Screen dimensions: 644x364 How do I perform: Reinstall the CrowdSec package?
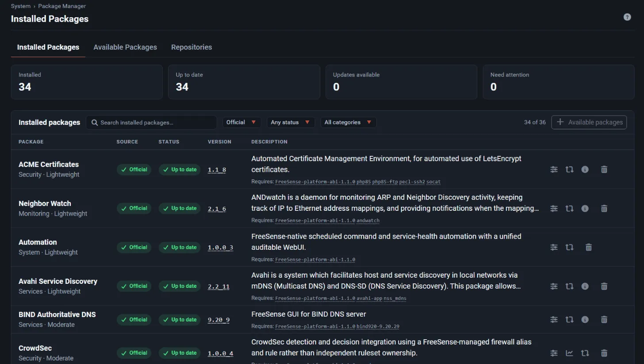[x=585, y=353]
